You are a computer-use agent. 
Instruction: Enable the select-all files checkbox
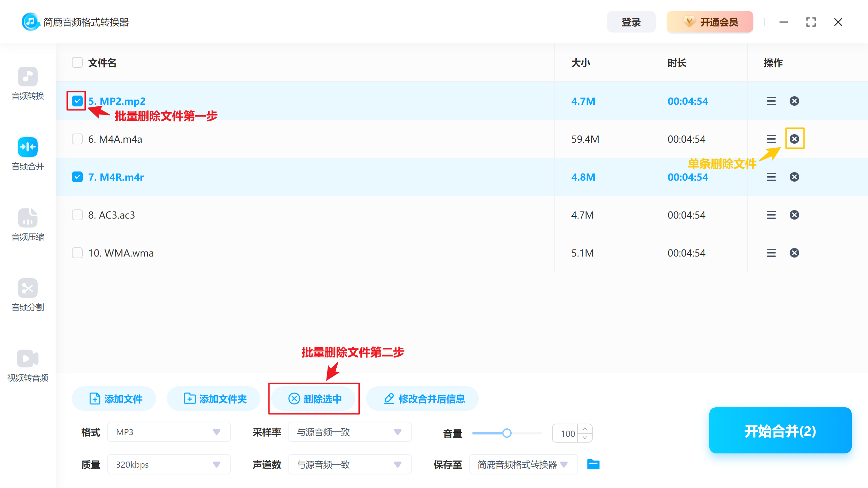(77, 62)
